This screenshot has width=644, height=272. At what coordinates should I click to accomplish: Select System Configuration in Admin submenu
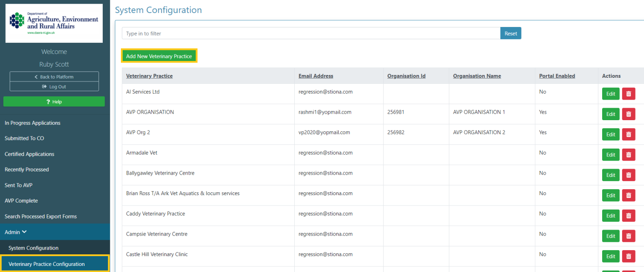click(x=33, y=248)
